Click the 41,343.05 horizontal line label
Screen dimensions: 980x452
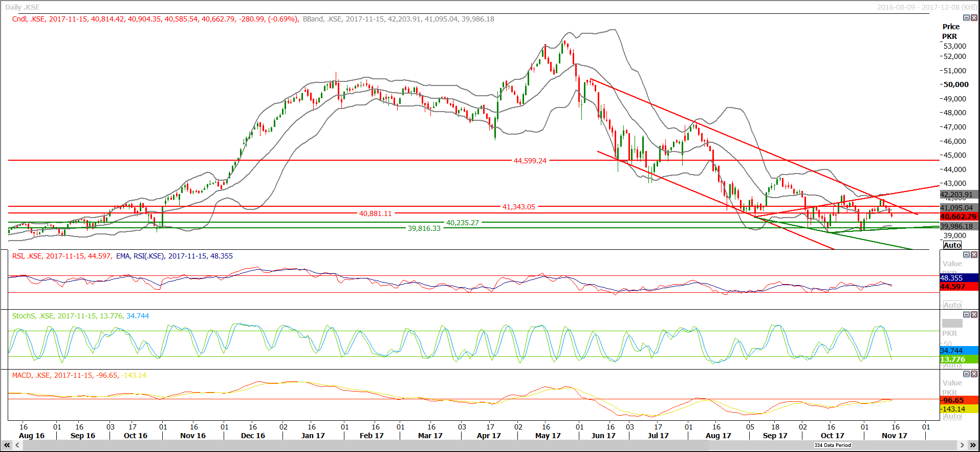[518, 207]
